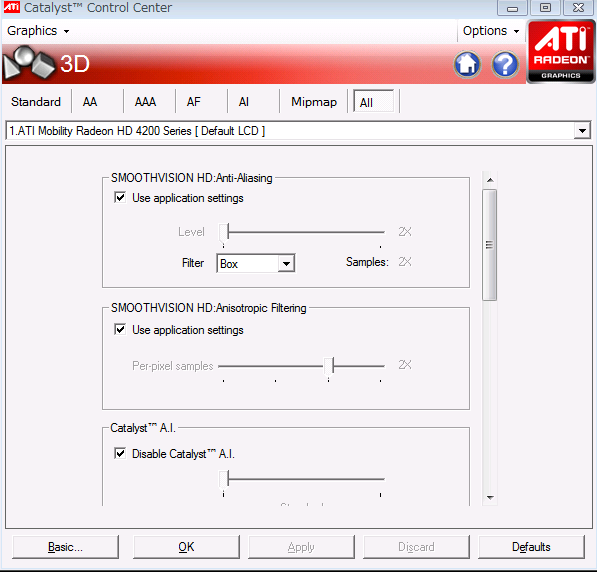Click the SMOOTHVISION HD:Anisotropic Filtering group title
597x572 pixels.
[x=209, y=308]
